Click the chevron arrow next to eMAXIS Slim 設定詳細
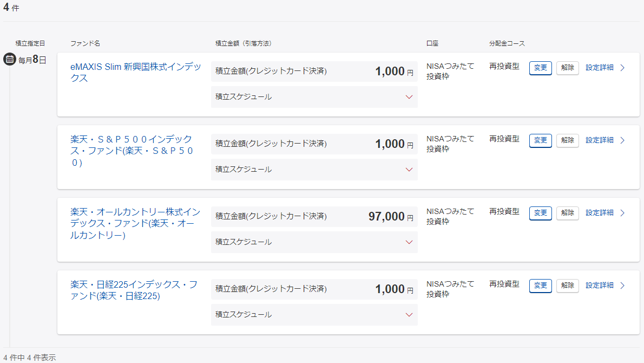The height and width of the screenshot is (363, 644). (x=622, y=68)
